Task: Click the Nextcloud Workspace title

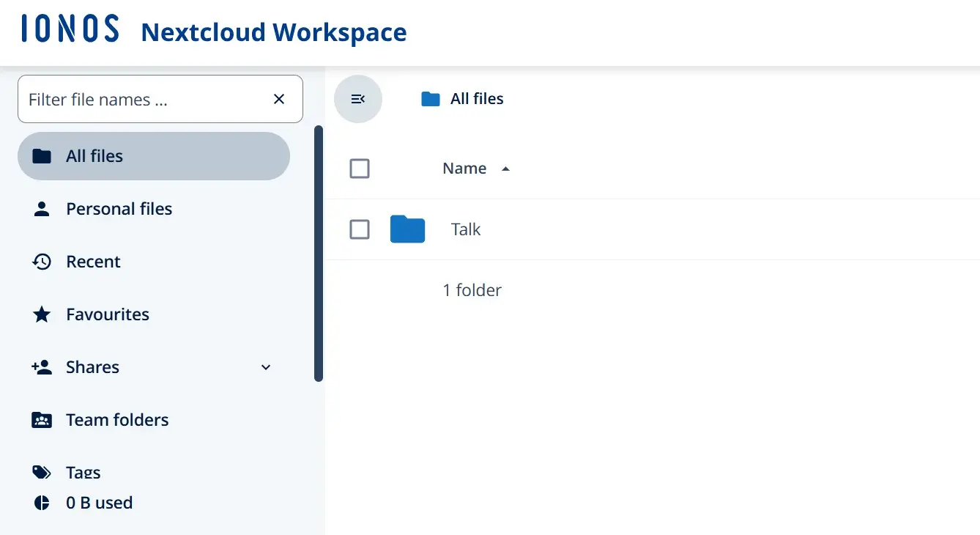Action: tap(273, 32)
